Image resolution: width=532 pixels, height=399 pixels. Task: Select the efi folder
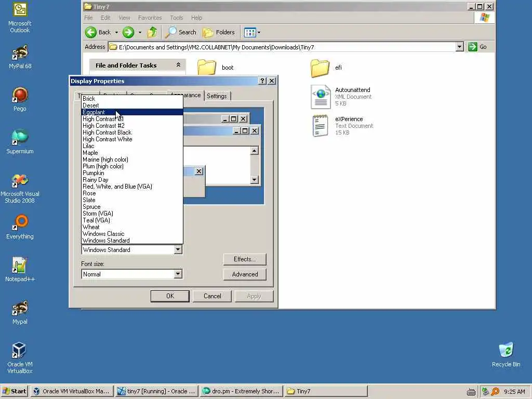(326, 68)
